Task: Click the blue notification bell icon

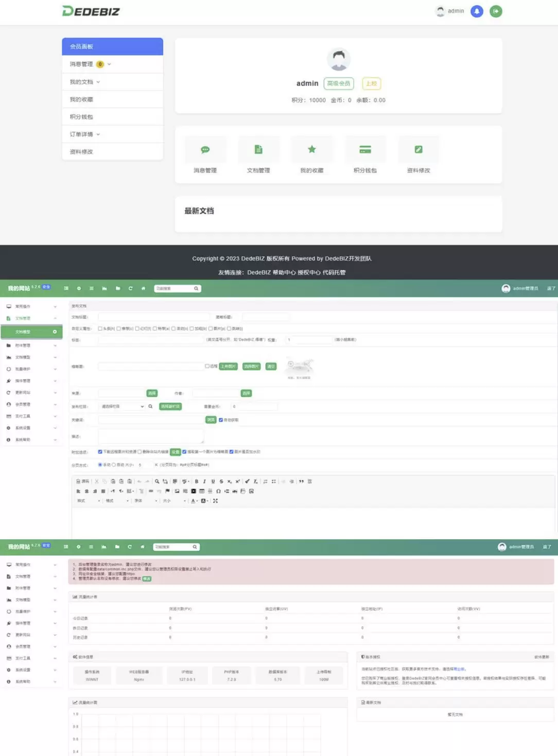Action: click(x=477, y=11)
